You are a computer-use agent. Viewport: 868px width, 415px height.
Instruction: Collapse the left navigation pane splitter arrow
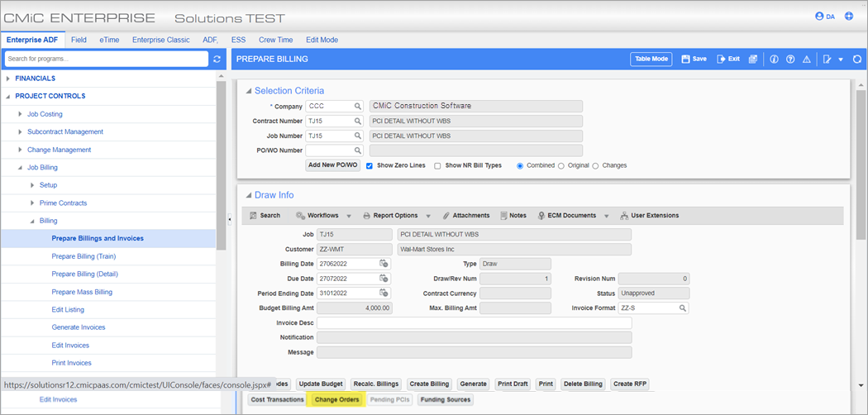coord(229,220)
